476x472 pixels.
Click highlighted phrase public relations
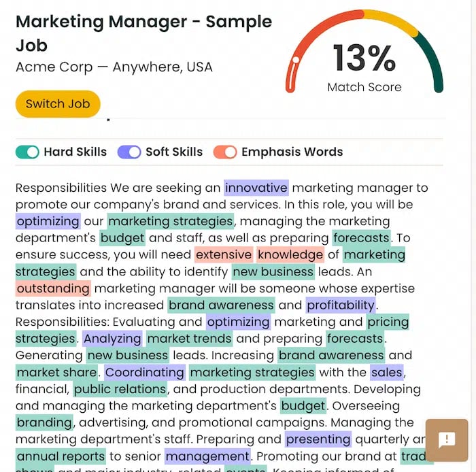[x=120, y=389]
